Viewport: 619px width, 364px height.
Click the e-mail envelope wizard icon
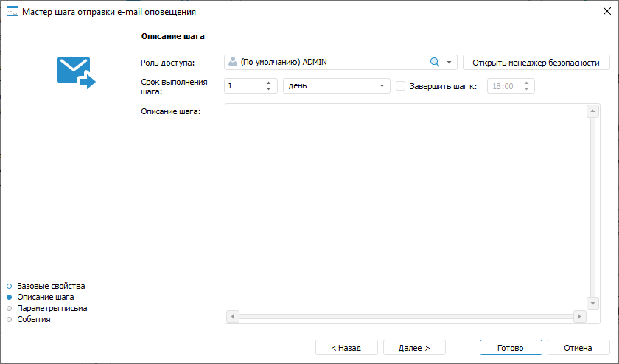click(x=77, y=73)
